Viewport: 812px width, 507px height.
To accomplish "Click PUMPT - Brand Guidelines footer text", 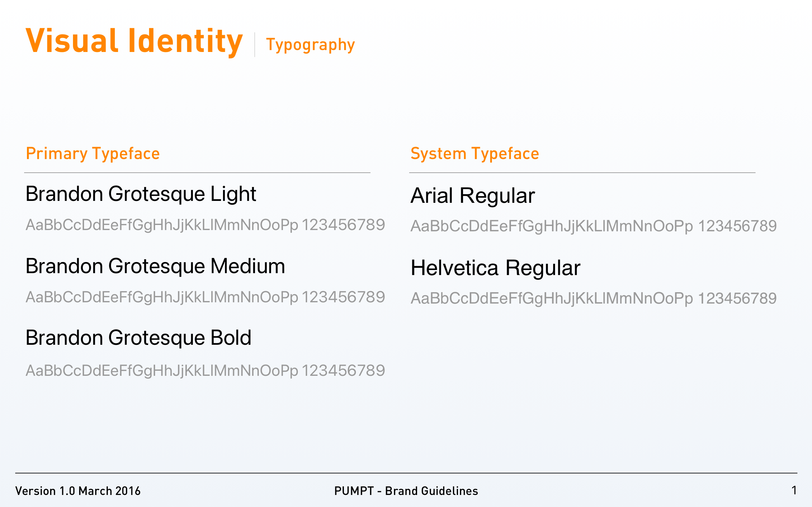I will (x=406, y=491).
